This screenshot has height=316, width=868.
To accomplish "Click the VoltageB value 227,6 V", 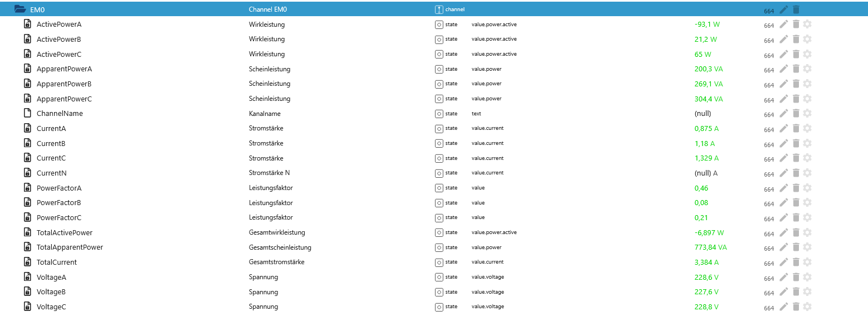I will pyautogui.click(x=706, y=291).
